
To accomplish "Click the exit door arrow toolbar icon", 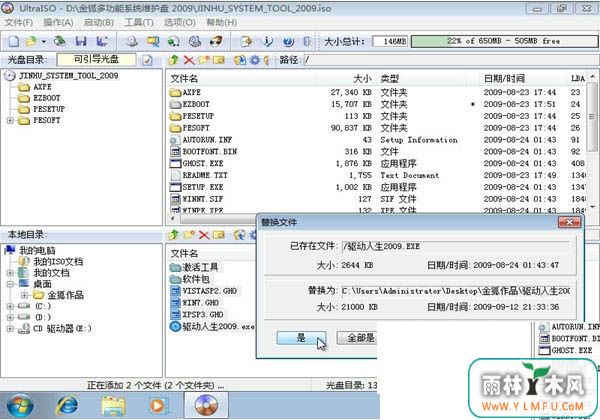I will pyautogui.click(x=246, y=41).
